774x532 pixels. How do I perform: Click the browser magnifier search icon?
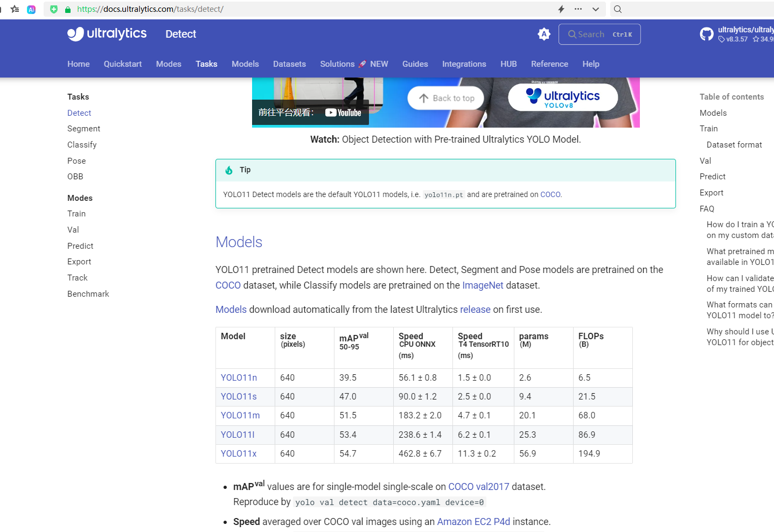(x=618, y=9)
